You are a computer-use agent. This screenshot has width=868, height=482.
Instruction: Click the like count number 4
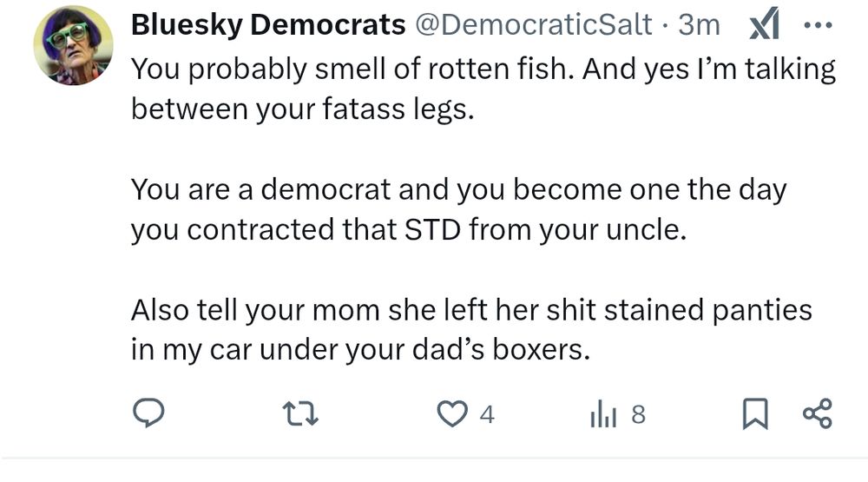[487, 416]
